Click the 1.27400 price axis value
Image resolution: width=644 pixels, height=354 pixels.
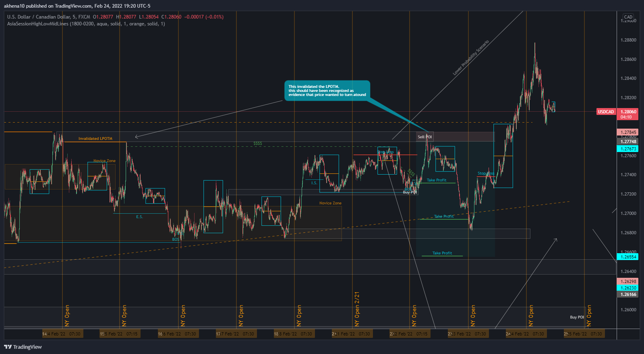click(x=628, y=175)
